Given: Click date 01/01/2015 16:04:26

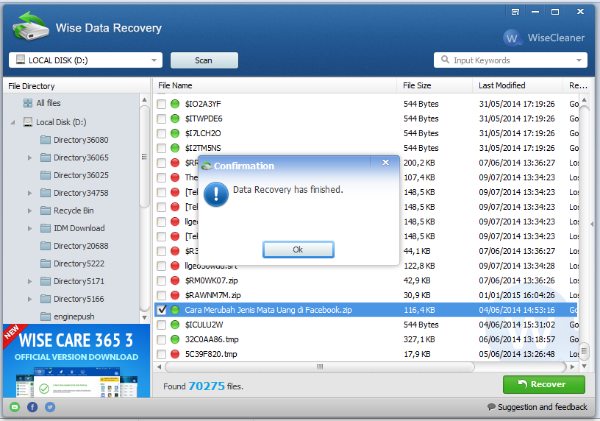Looking at the screenshot, I should (x=517, y=295).
